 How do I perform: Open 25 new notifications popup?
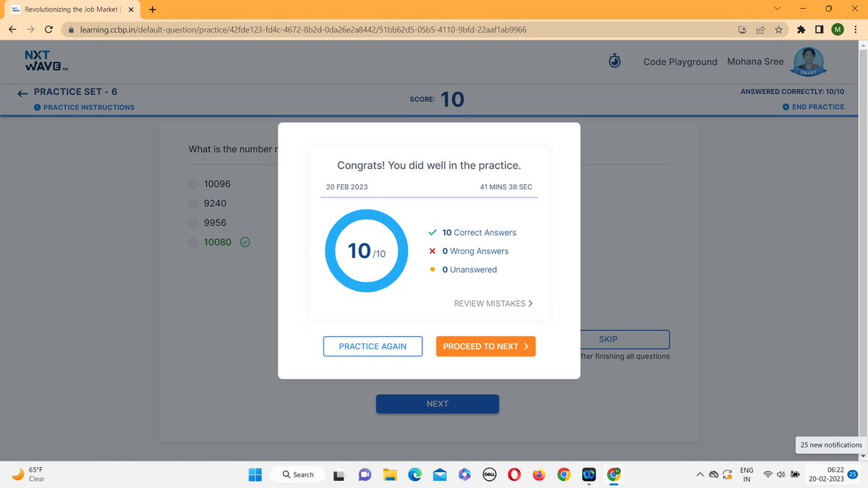pos(830,445)
